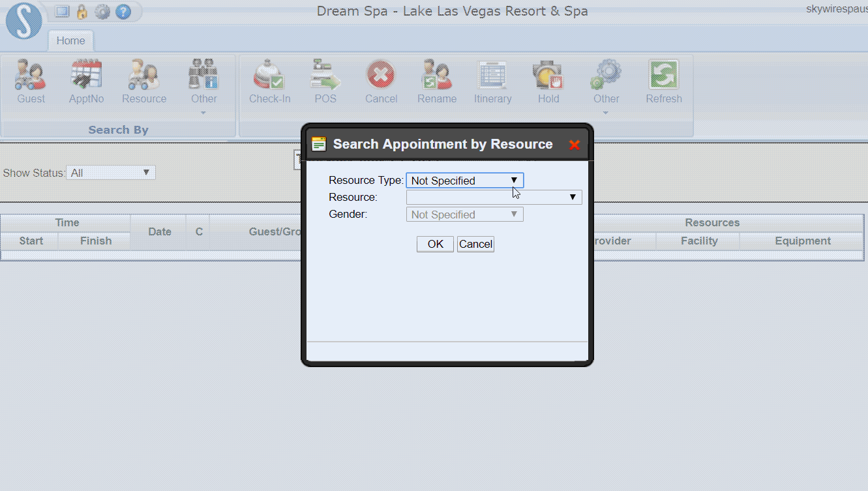Open the blue help question icon
This screenshot has height=491, width=868.
coord(123,12)
